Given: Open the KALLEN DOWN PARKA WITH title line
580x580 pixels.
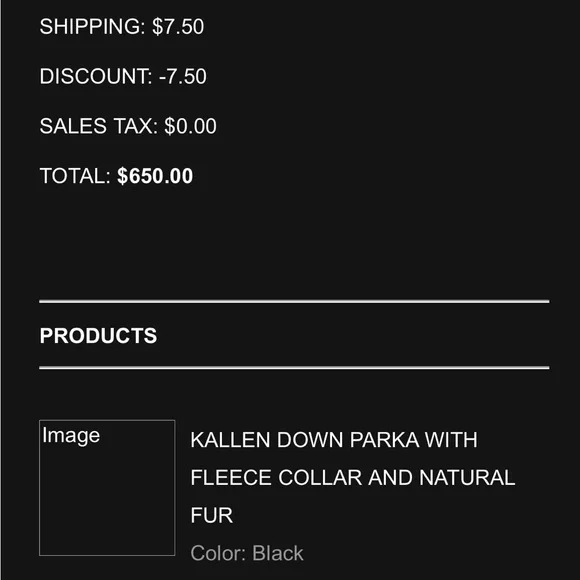Looking at the screenshot, I should 334,440.
